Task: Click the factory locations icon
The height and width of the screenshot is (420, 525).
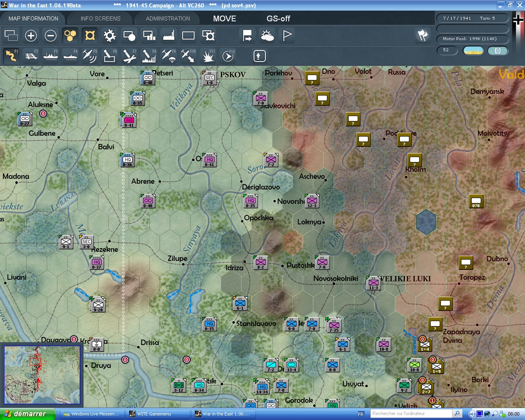Action: coord(169,36)
